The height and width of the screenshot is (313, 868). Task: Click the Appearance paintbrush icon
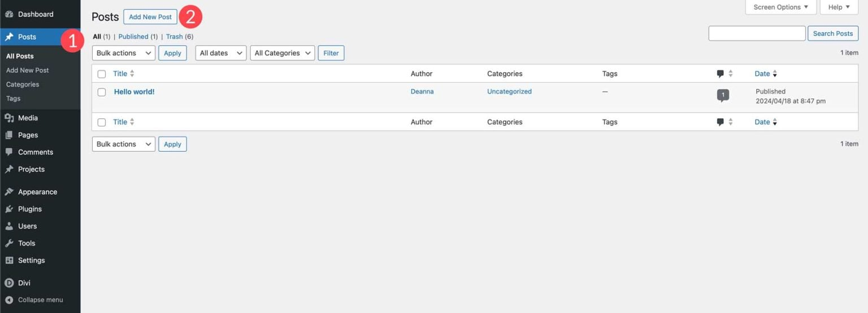9,192
